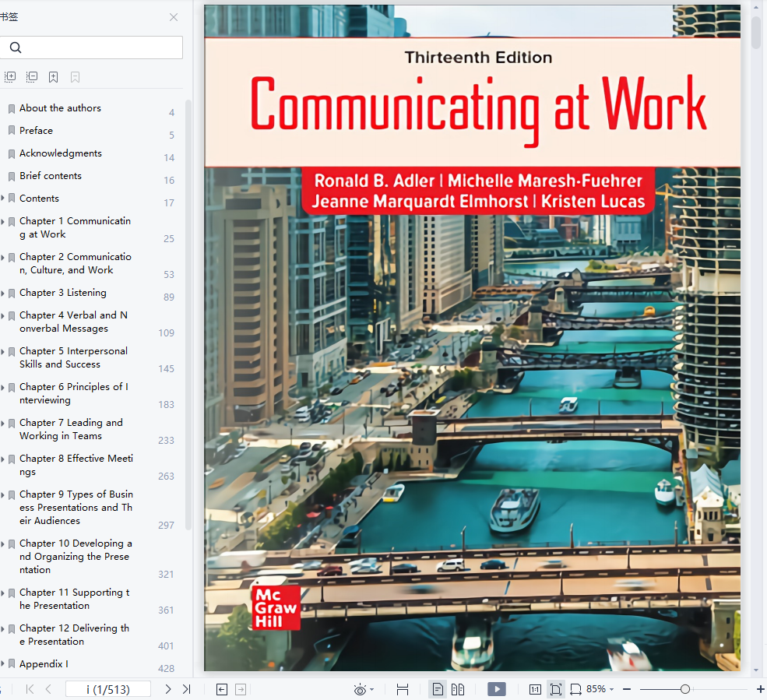Image resolution: width=767 pixels, height=700 pixels.
Task: Click the bookmark search box
Action: coord(91,47)
